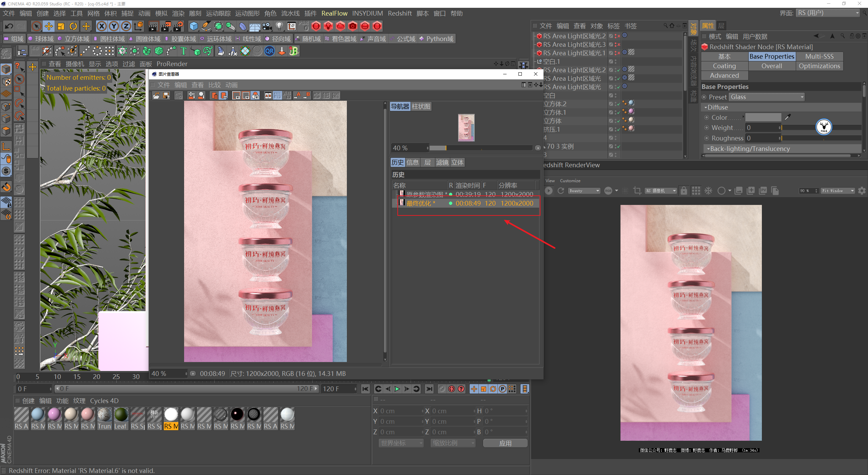Screen dimensions: 868x475
Task: Open the Multi-SSS tab
Action: pos(819,56)
